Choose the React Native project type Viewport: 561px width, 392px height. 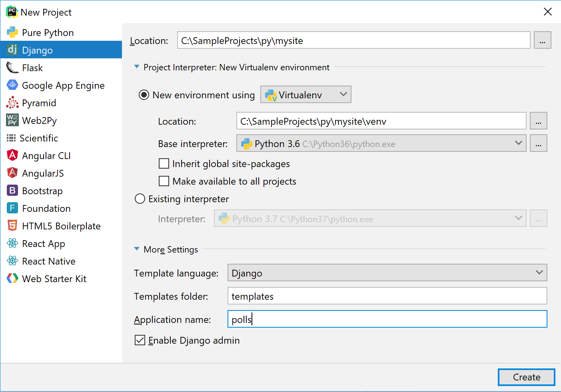coord(61,261)
